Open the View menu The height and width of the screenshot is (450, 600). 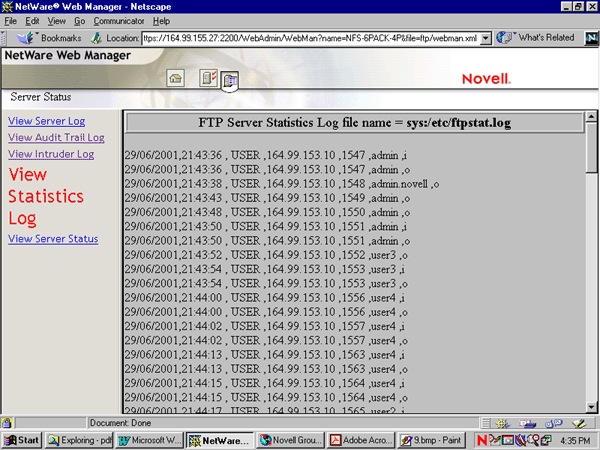point(57,21)
